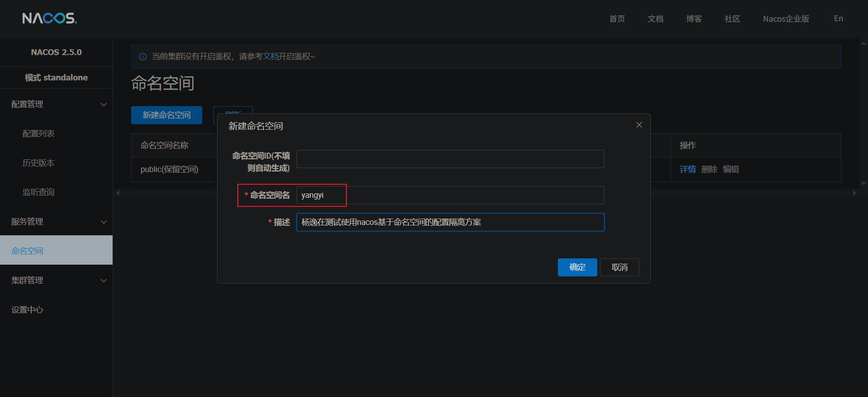Click the 确定 button to confirm
This screenshot has width=868, height=397.
577,267
